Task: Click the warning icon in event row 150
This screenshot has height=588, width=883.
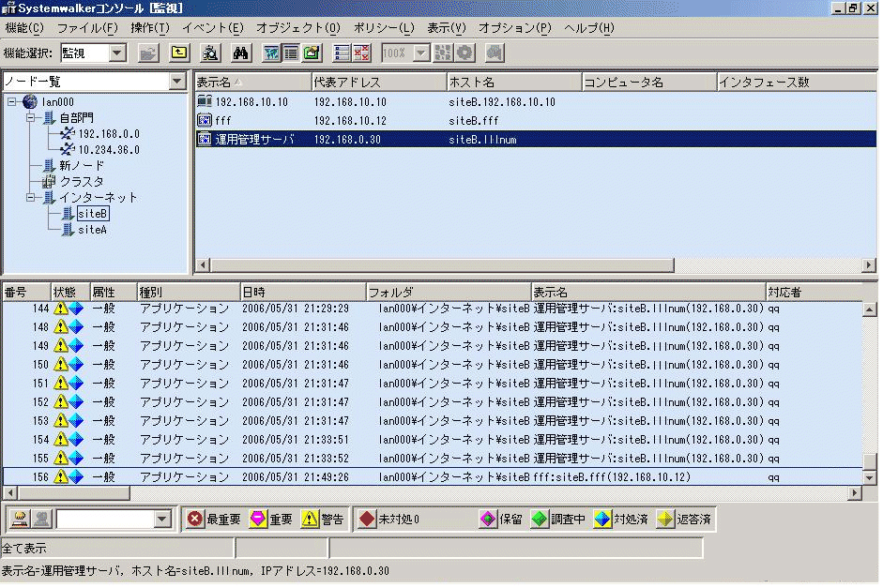Action: tap(60, 365)
